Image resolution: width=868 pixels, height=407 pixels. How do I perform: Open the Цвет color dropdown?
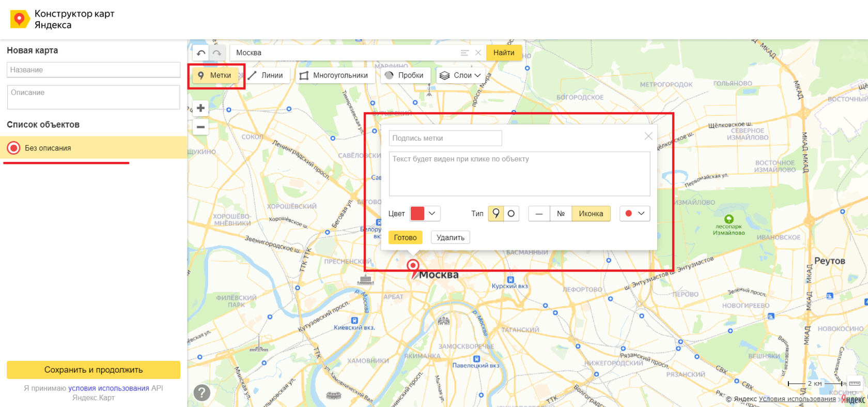(425, 214)
